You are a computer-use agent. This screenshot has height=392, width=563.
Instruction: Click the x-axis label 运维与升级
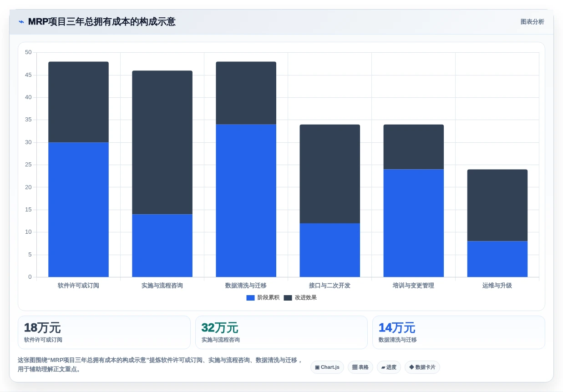497,286
